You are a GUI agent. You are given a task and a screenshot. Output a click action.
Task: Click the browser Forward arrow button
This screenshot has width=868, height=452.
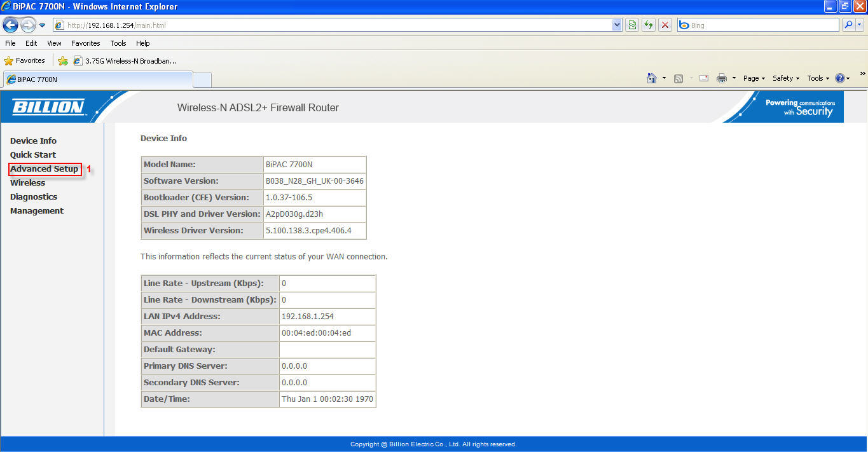click(x=28, y=25)
